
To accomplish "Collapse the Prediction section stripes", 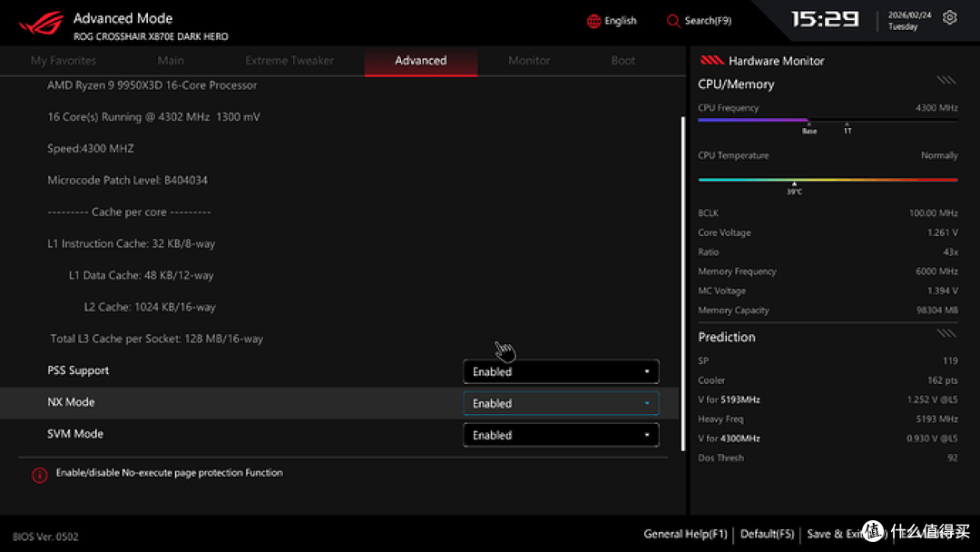I will 946,333.
